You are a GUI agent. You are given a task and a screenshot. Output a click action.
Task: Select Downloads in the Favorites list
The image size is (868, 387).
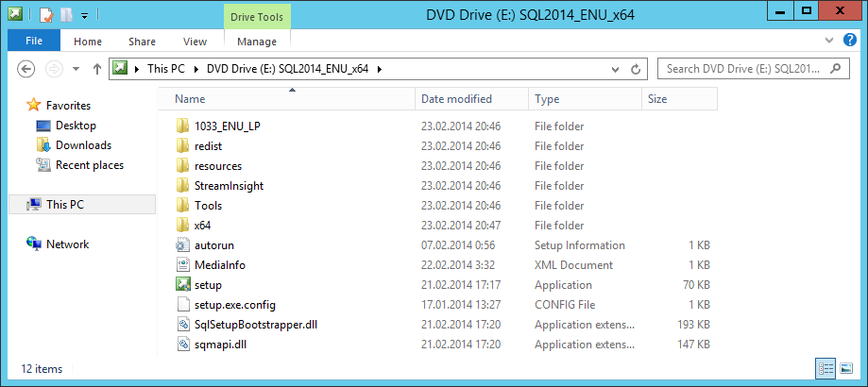point(83,145)
